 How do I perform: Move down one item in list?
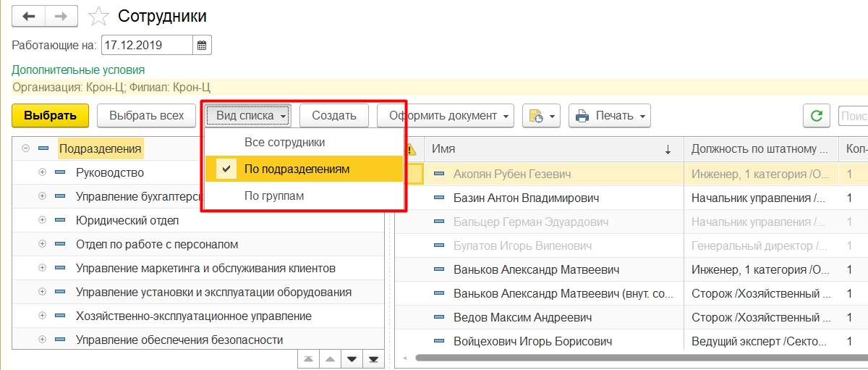(x=352, y=359)
